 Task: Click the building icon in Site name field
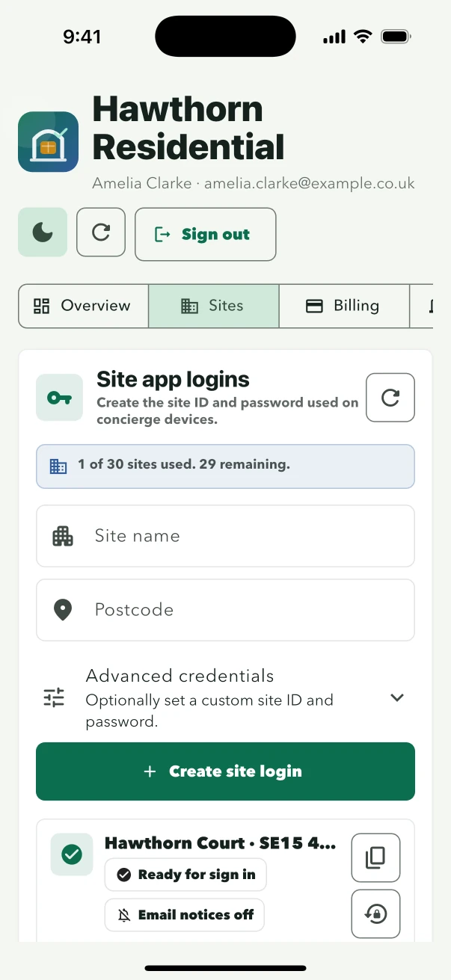tap(63, 536)
